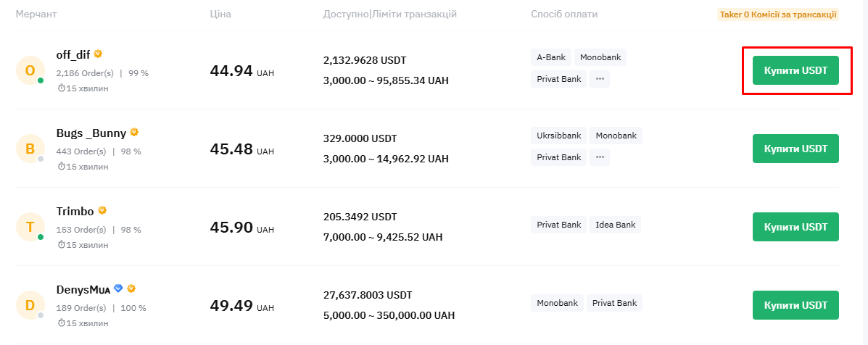Open DenysMUA merchant profile name link
This screenshot has height=345, width=868.
(x=83, y=289)
